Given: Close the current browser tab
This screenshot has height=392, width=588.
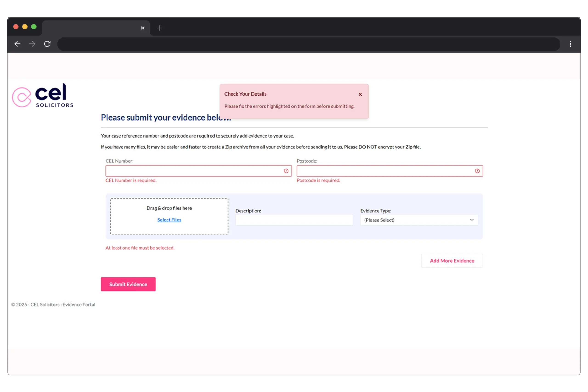Looking at the screenshot, I should tap(142, 28).
